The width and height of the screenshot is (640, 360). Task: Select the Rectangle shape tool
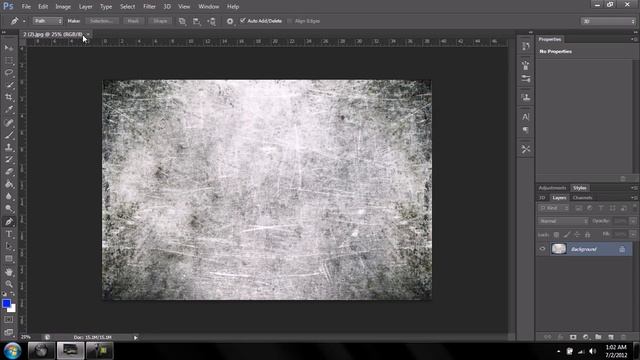click(9, 259)
